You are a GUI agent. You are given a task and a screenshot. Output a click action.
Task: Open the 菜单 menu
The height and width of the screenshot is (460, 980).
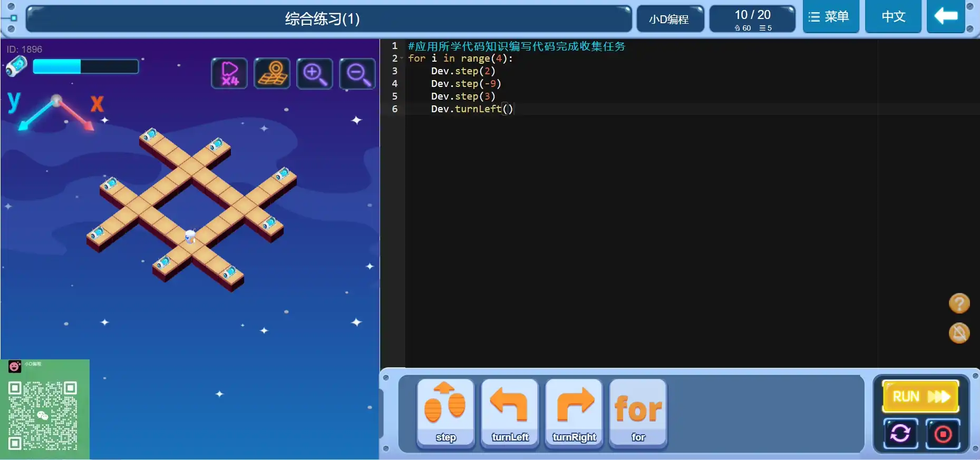coord(830,17)
